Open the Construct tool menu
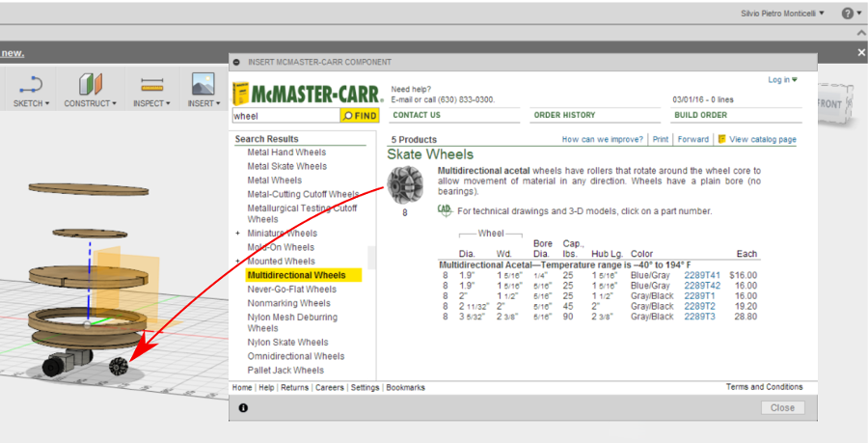 91,91
